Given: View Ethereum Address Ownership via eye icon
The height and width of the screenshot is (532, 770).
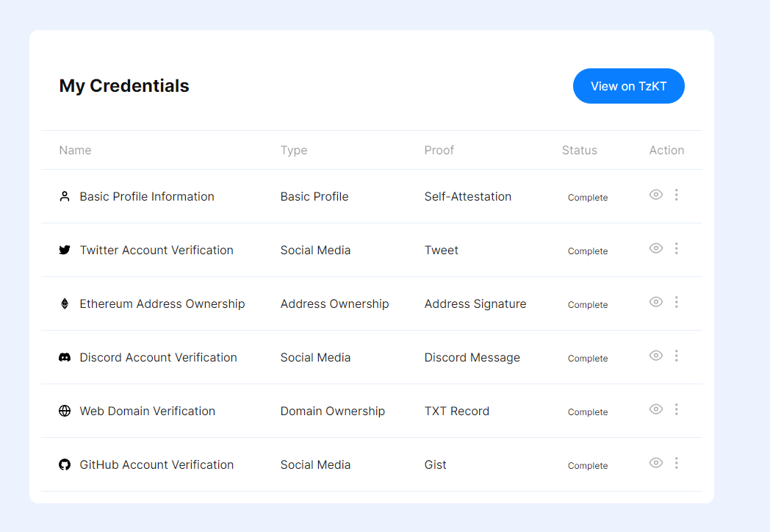Looking at the screenshot, I should (x=656, y=301).
